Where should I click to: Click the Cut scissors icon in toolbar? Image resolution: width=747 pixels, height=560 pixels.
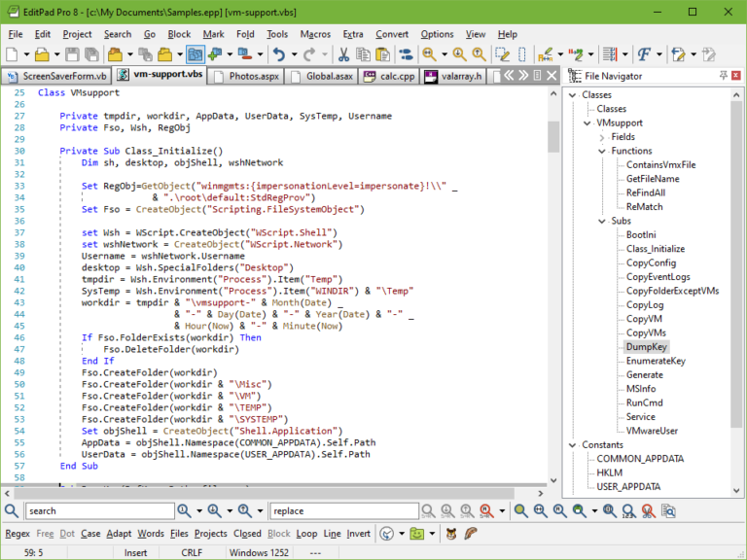[343, 54]
